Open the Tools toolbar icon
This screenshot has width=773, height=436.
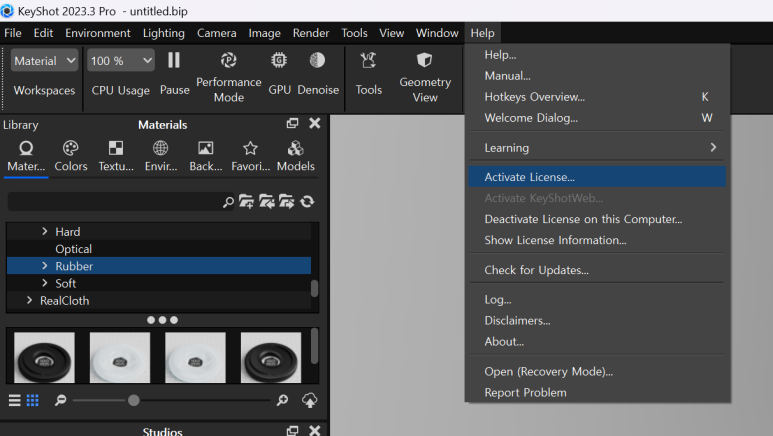[368, 75]
